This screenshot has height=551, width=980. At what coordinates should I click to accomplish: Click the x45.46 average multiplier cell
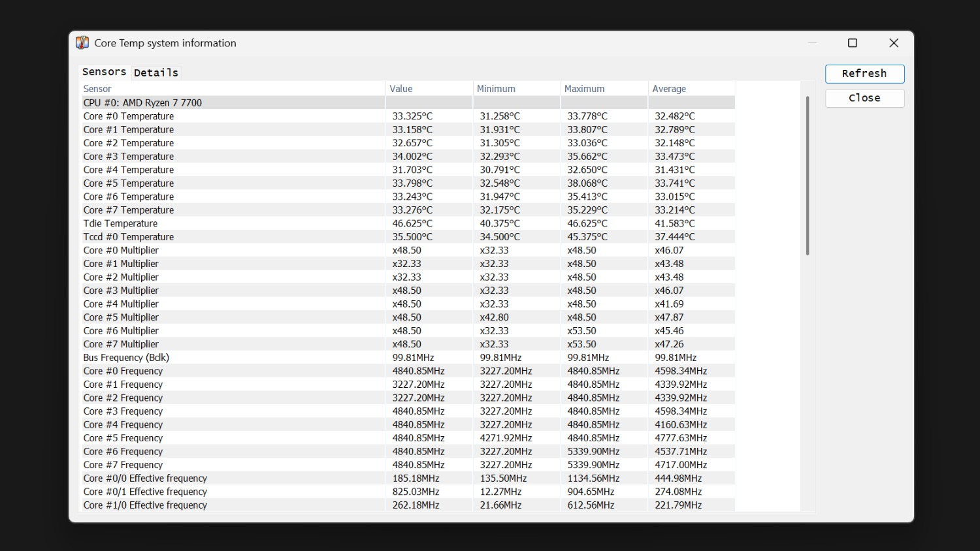(670, 330)
